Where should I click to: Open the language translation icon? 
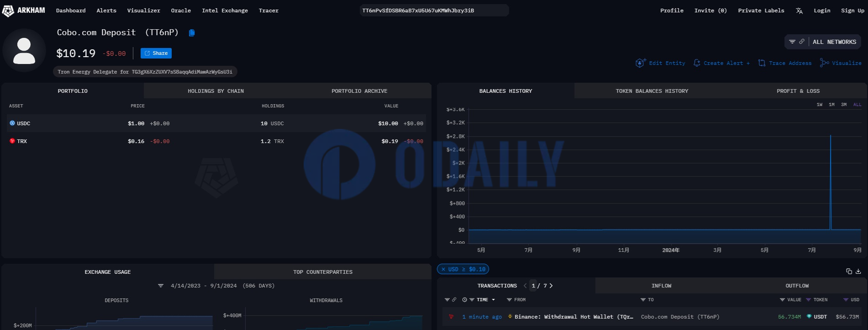tap(799, 11)
